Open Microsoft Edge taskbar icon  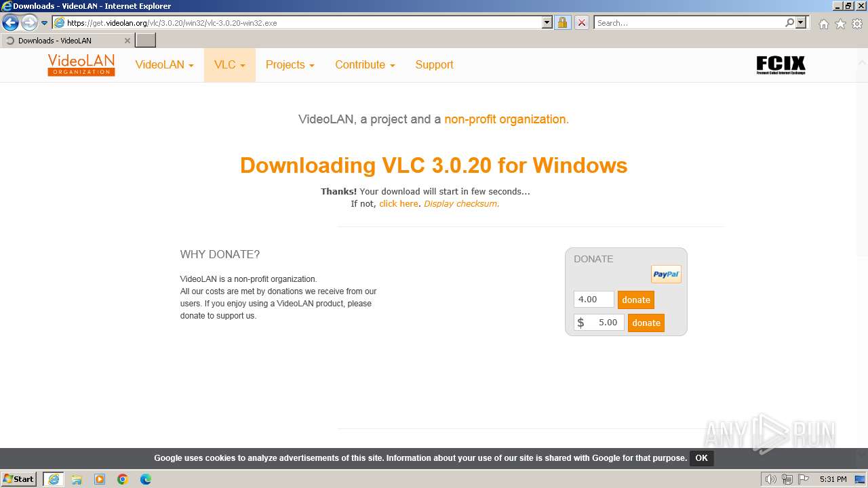click(x=146, y=479)
